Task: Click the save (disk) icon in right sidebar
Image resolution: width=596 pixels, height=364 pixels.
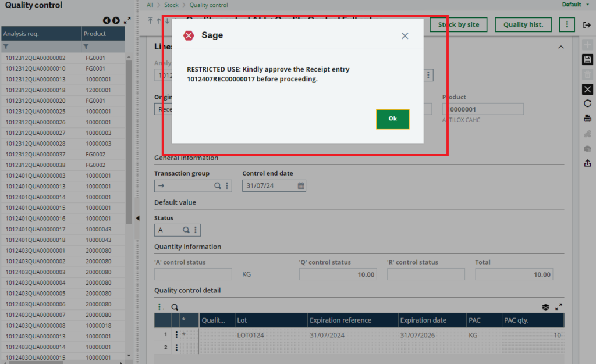Action: (x=587, y=59)
